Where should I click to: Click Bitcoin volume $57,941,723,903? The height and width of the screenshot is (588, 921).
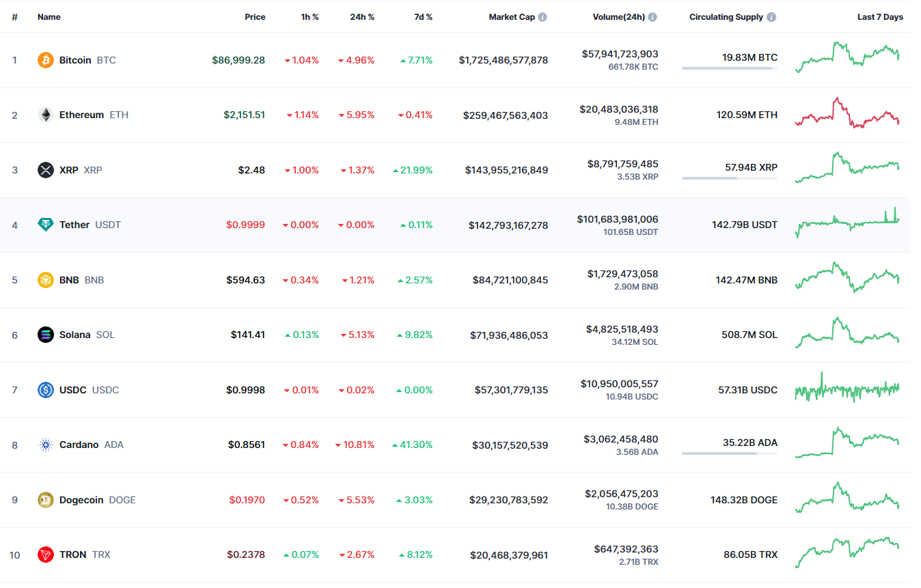click(620, 53)
